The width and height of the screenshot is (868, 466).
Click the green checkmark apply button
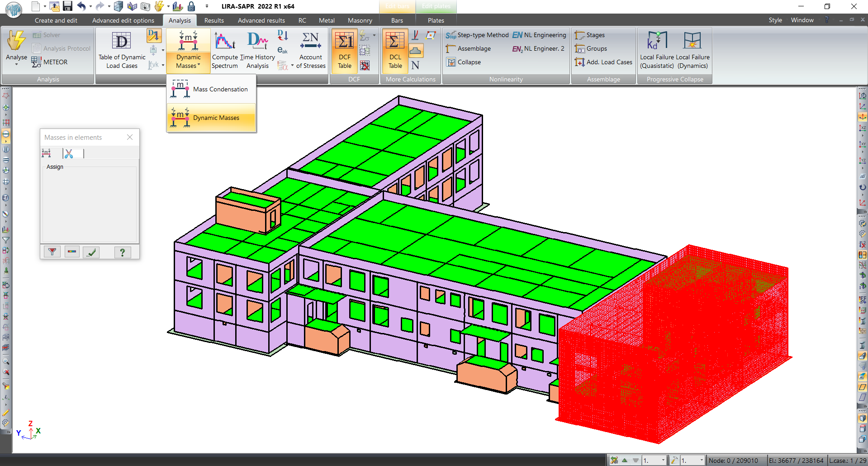coord(91,252)
